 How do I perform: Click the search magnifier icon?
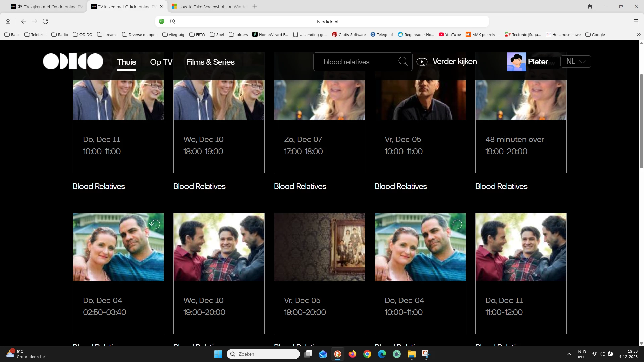pos(403,61)
